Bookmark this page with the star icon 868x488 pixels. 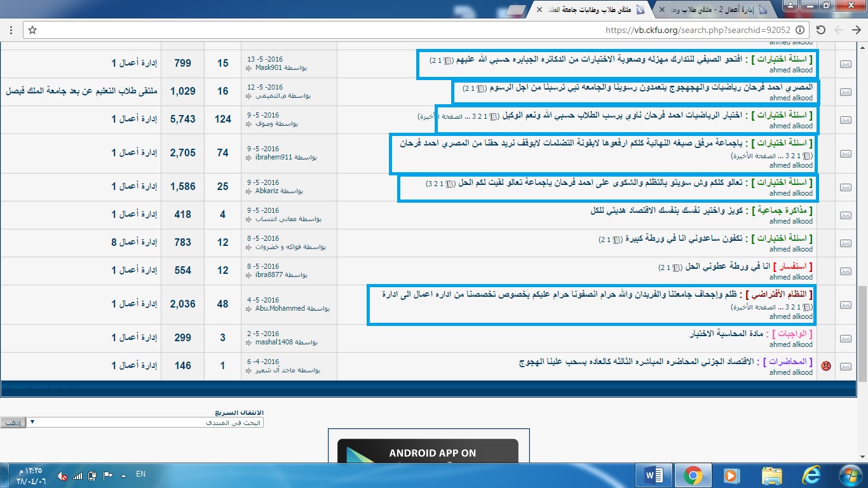(32, 30)
